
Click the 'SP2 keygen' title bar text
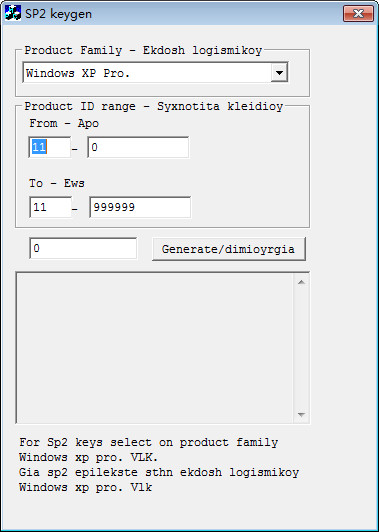click(x=58, y=14)
